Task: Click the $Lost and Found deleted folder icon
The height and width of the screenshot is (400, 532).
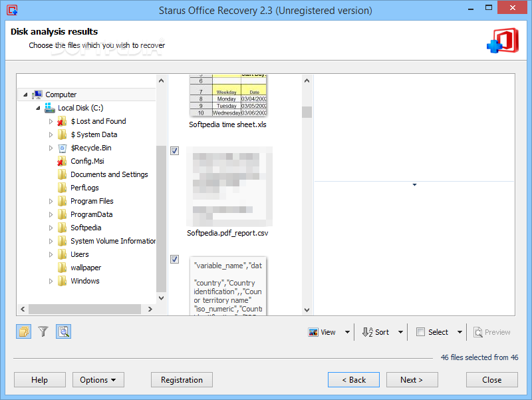Action: pos(62,121)
